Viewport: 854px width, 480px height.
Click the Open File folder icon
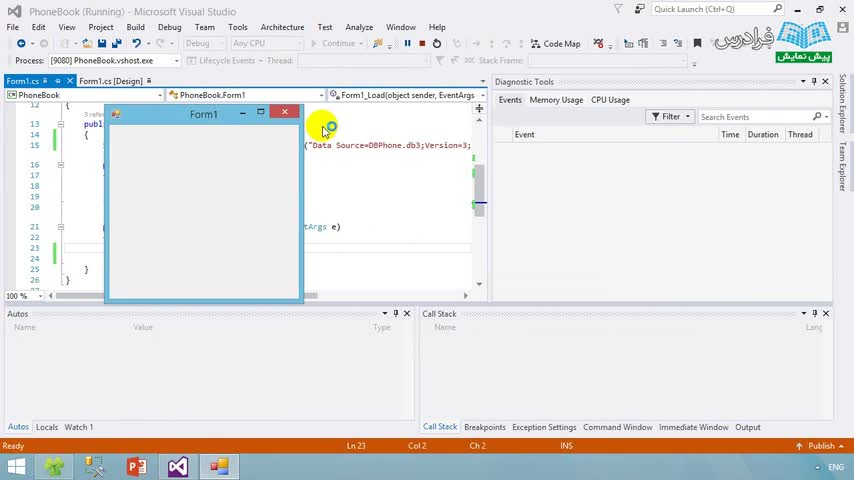(87, 44)
